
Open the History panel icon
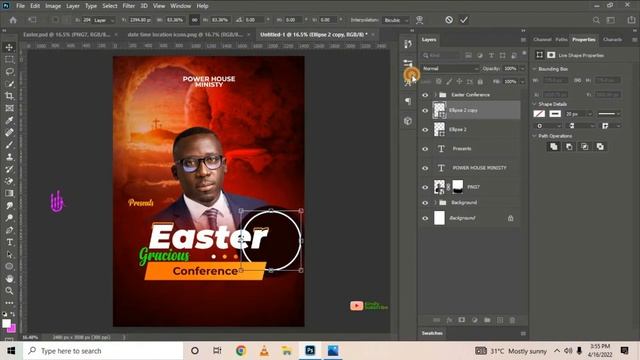(408, 44)
